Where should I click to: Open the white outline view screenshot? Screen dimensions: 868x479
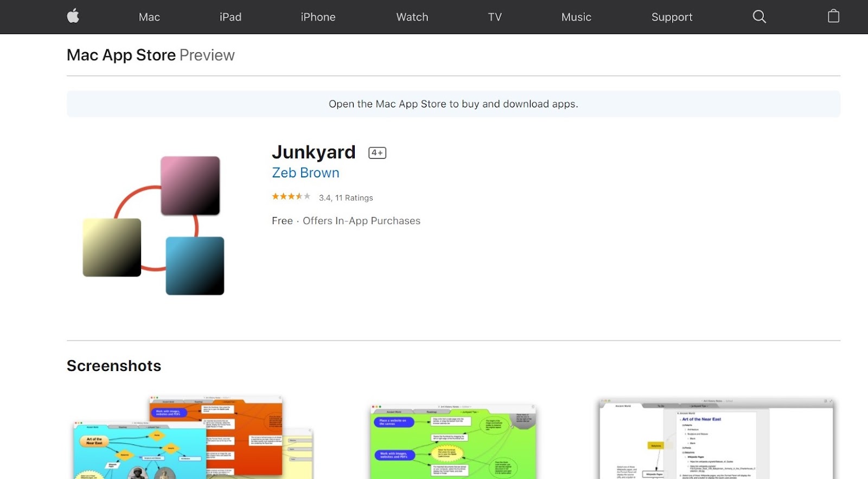[716, 439]
